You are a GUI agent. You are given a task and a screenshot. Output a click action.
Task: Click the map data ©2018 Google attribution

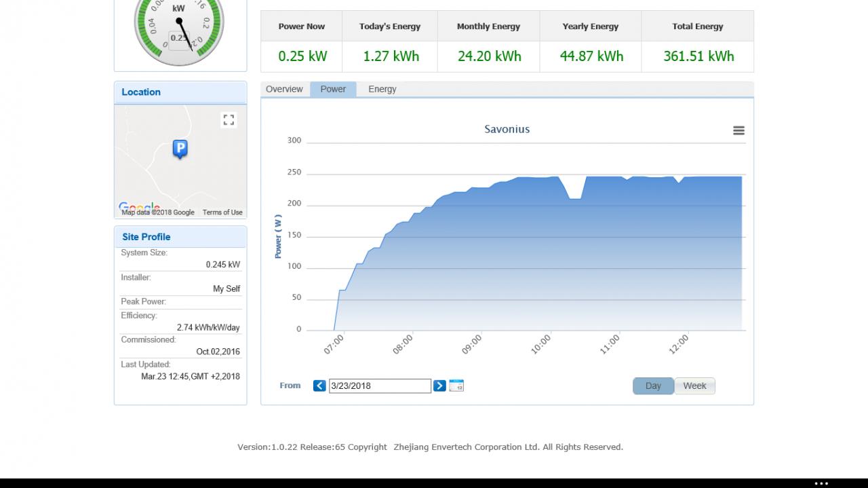click(x=158, y=212)
